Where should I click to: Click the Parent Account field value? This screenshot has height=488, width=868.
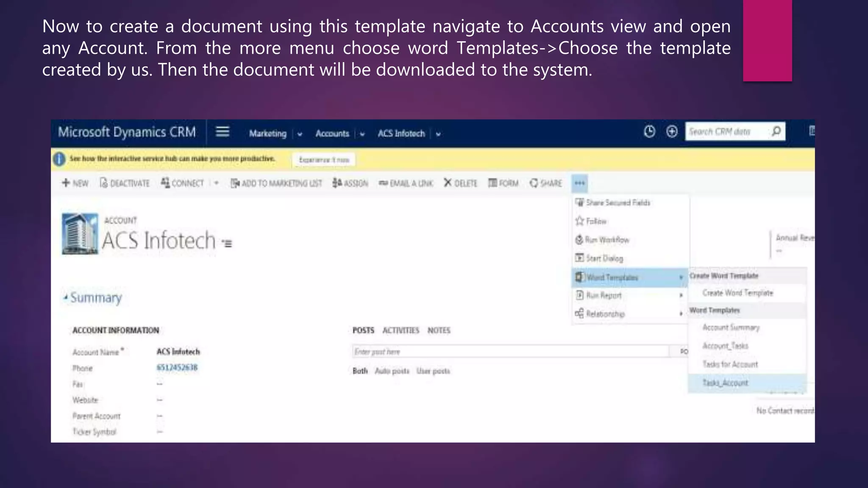pyautogui.click(x=160, y=416)
